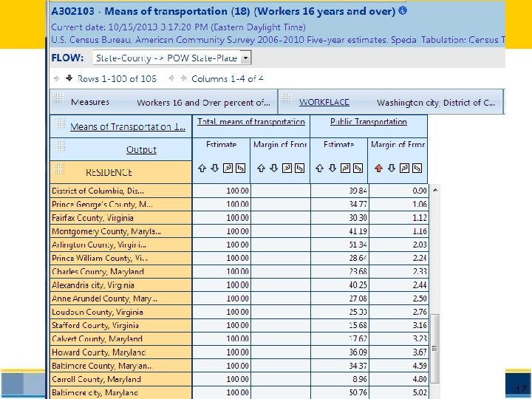Select the WORKPLACE value Washington city

(x=436, y=103)
